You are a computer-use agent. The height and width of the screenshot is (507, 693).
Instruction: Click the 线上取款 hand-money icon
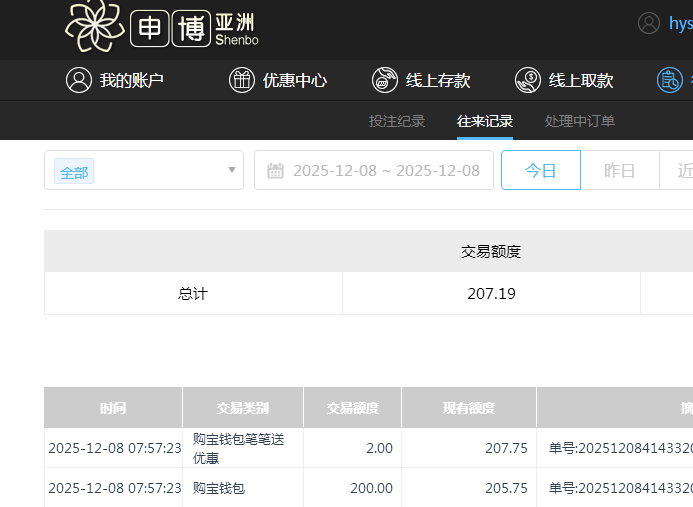click(528, 81)
